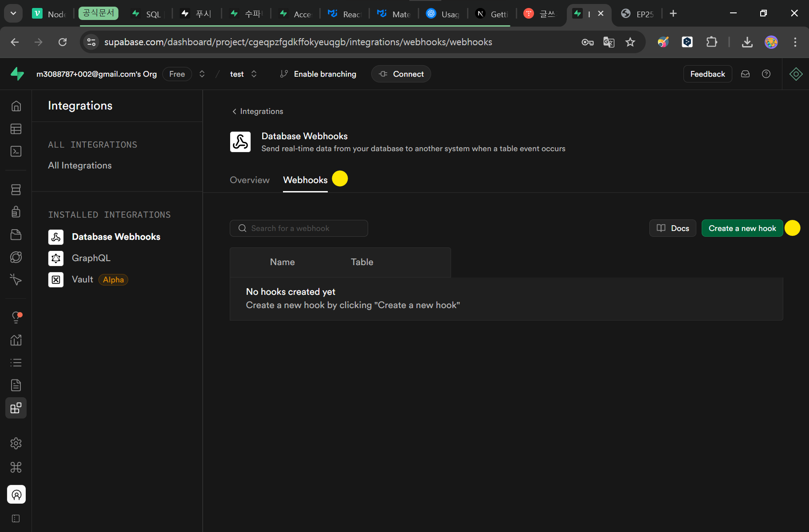Open the Realtime cursor icon

tap(16, 279)
